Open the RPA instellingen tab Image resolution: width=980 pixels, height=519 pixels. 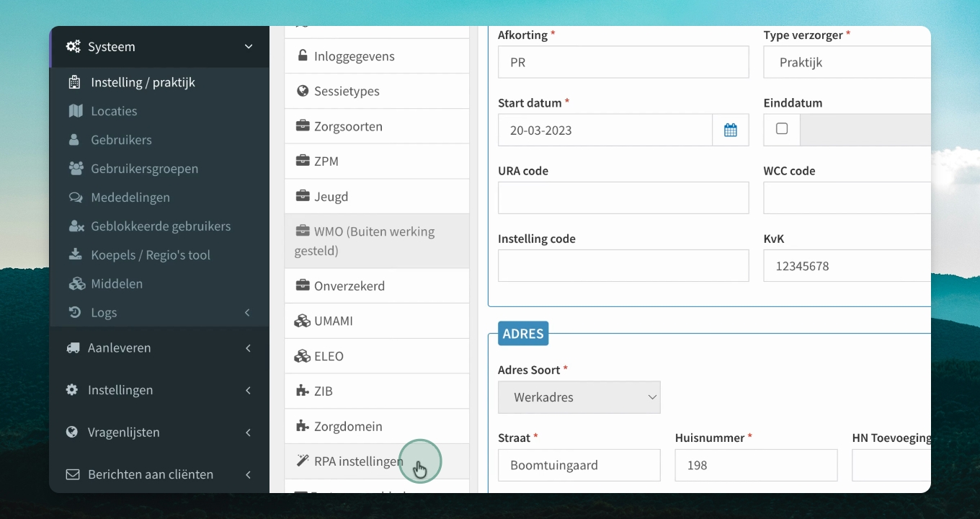pyautogui.click(x=377, y=461)
